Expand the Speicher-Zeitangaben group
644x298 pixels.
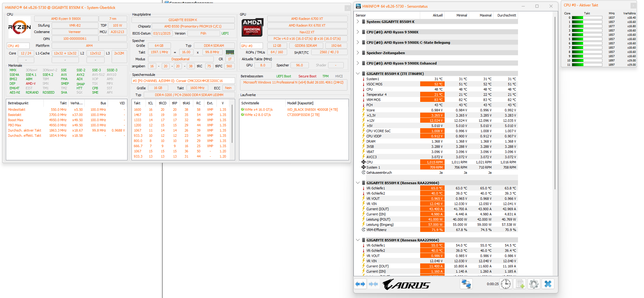coord(358,53)
